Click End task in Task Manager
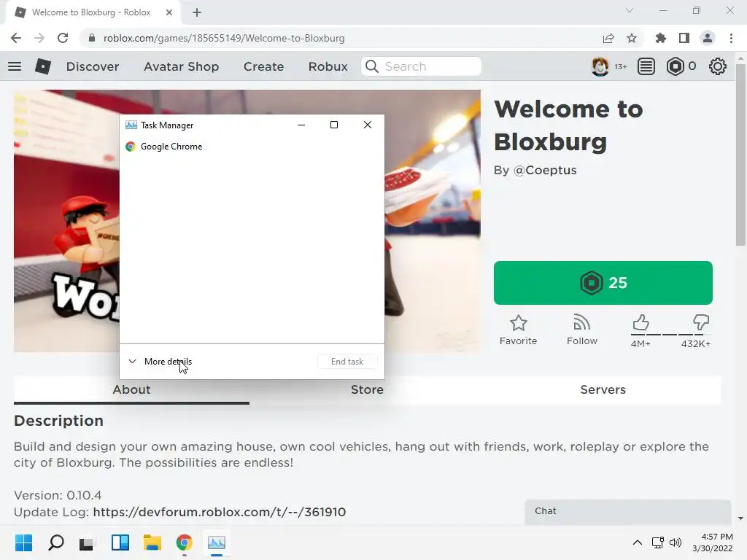747x560 pixels. pos(347,362)
